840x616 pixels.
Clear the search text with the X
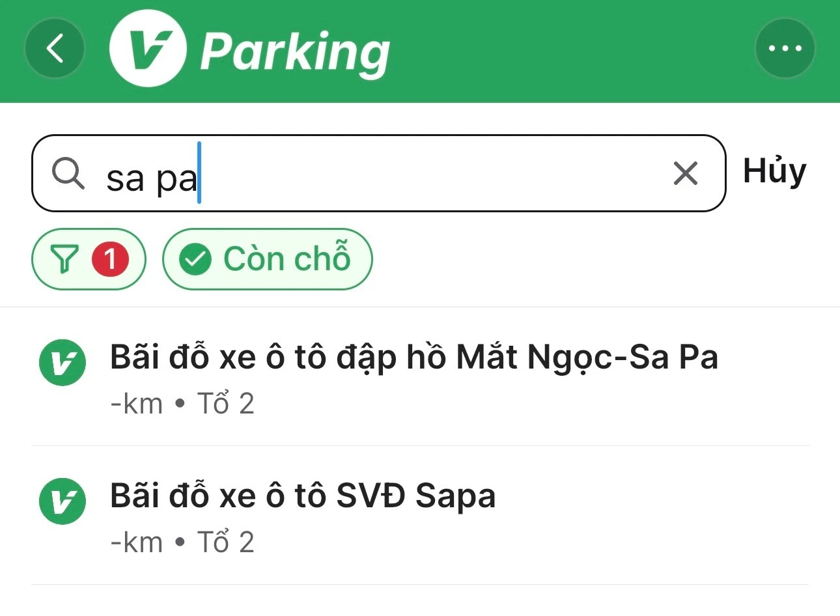[x=685, y=174]
